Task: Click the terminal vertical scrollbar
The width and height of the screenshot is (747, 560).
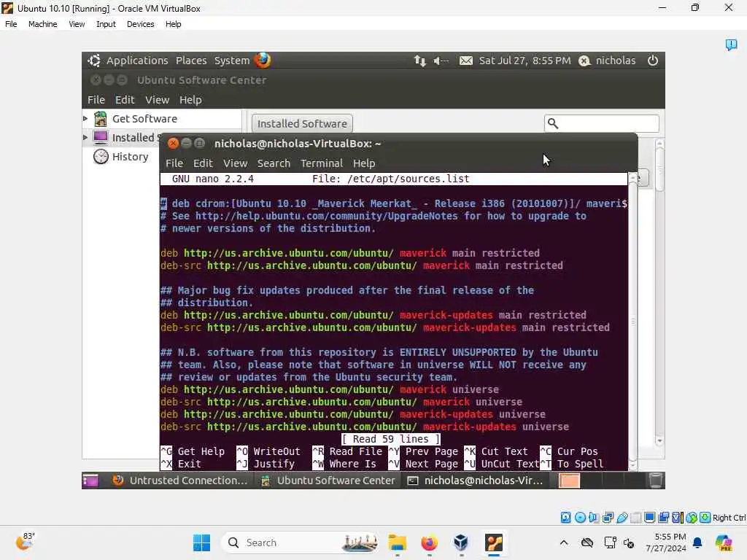Action: coord(632,322)
